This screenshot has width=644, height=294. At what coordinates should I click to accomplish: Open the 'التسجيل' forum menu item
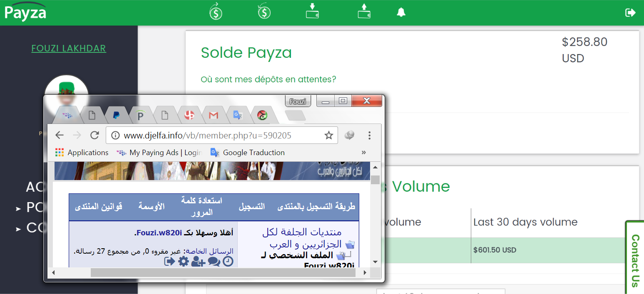tap(251, 207)
